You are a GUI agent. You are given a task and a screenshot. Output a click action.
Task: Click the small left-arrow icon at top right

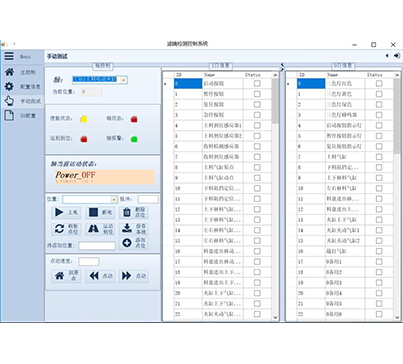pyautogui.click(x=387, y=56)
